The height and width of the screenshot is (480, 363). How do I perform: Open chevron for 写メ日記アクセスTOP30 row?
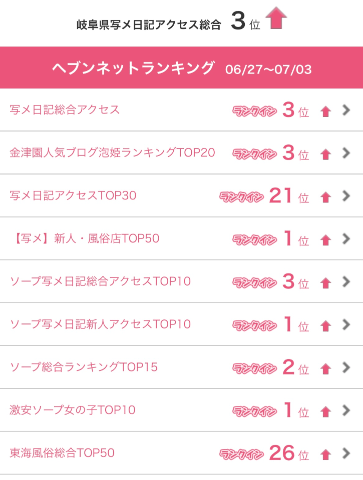click(346, 196)
